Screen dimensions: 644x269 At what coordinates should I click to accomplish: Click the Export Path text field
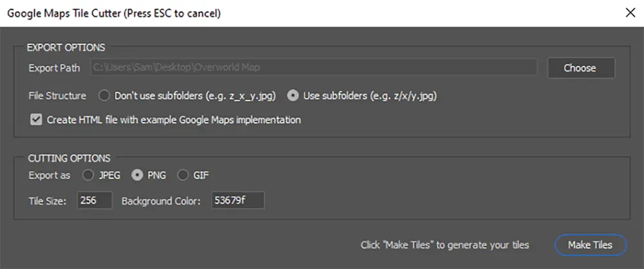click(314, 68)
